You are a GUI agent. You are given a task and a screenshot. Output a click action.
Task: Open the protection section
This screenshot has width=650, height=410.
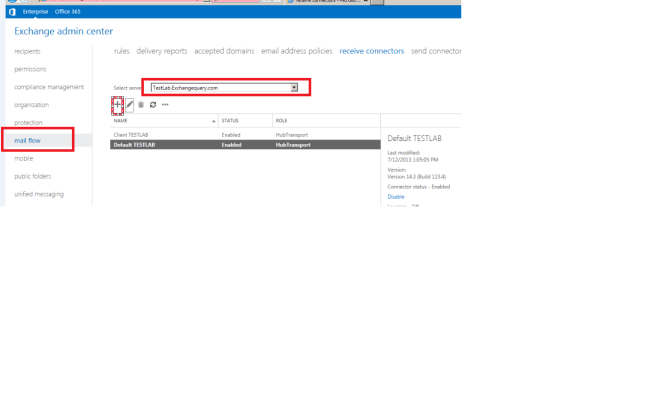pos(28,123)
